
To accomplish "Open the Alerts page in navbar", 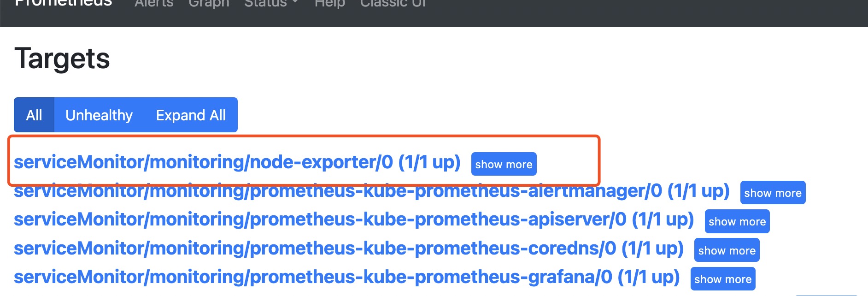I will pos(154,3).
